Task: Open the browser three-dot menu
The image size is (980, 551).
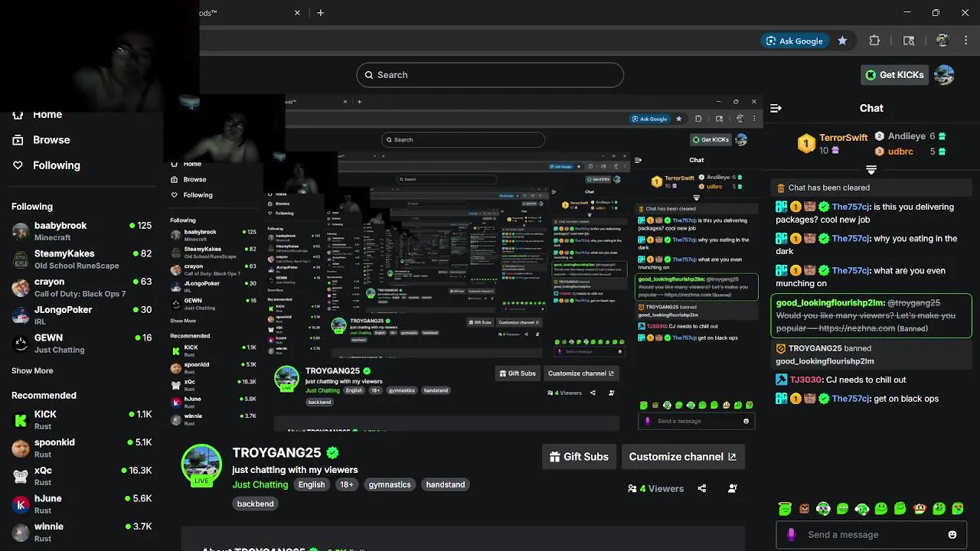Action: click(x=965, y=41)
